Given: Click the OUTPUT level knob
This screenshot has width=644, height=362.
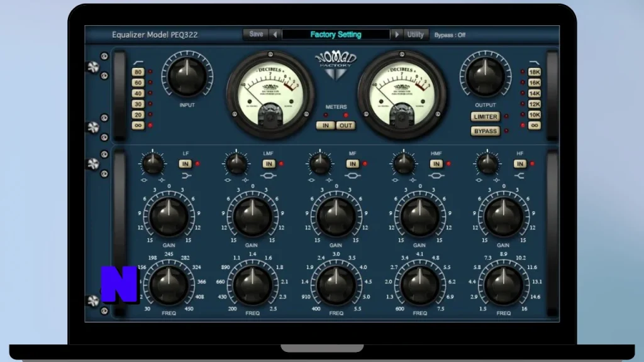Looking at the screenshot, I should click(485, 77).
